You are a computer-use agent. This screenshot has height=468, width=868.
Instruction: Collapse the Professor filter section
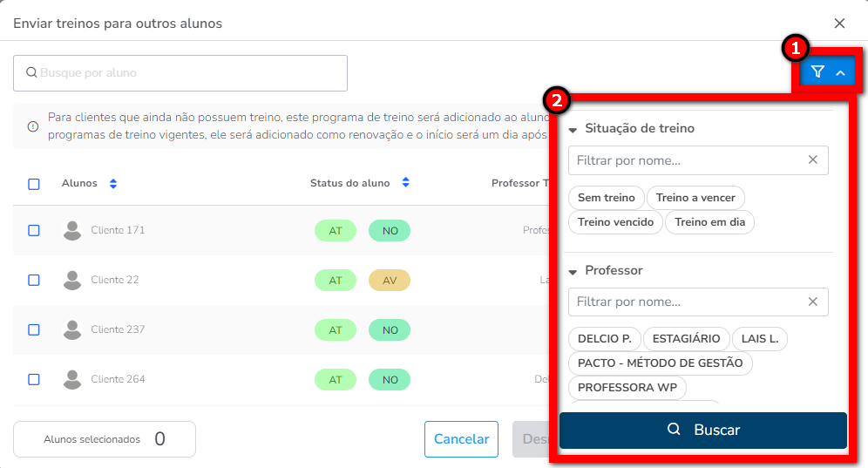(x=573, y=271)
